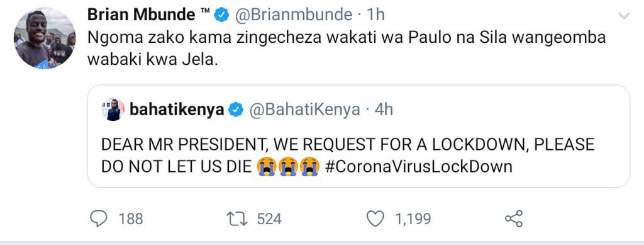Retweet using the retweet arrows icon
The image size is (644, 245).
point(237,219)
